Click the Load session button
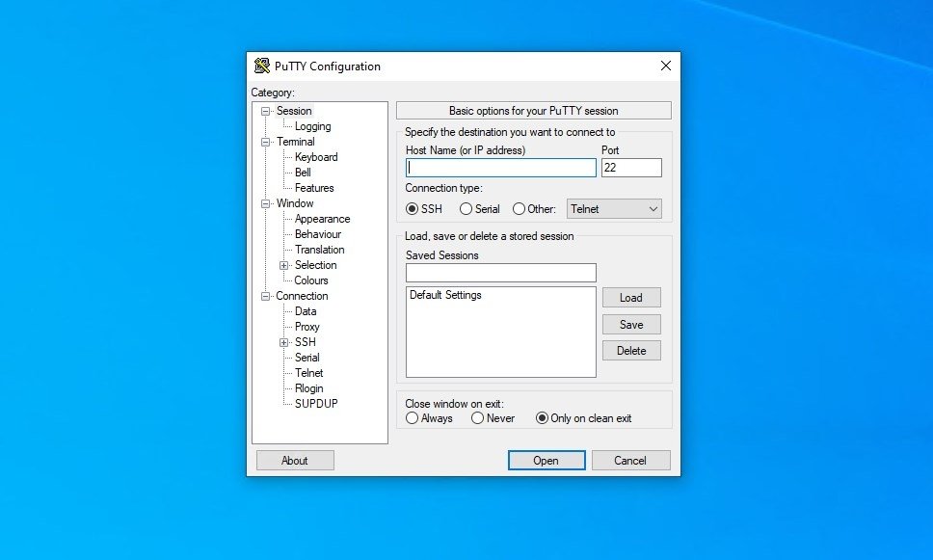933x560 pixels. (x=631, y=298)
